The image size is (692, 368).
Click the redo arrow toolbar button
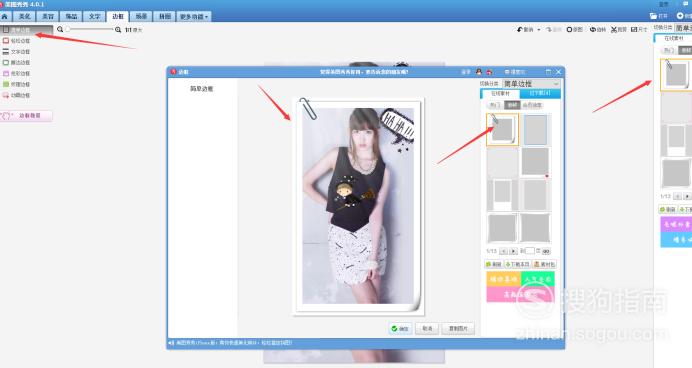click(x=553, y=29)
